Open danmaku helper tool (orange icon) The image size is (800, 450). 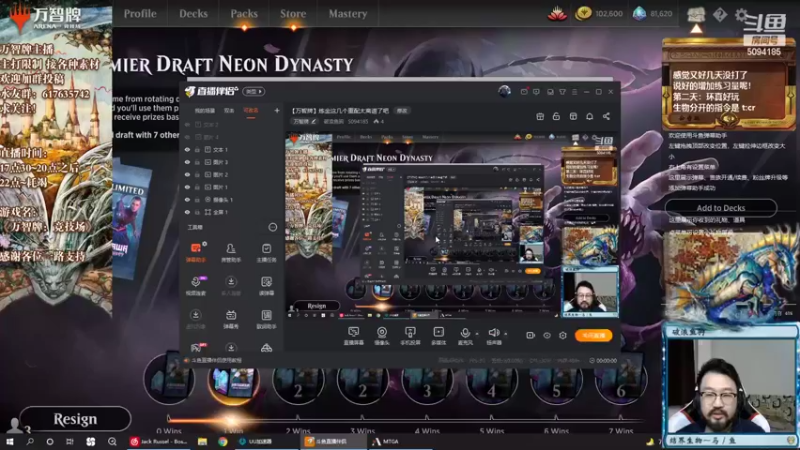[195, 252]
